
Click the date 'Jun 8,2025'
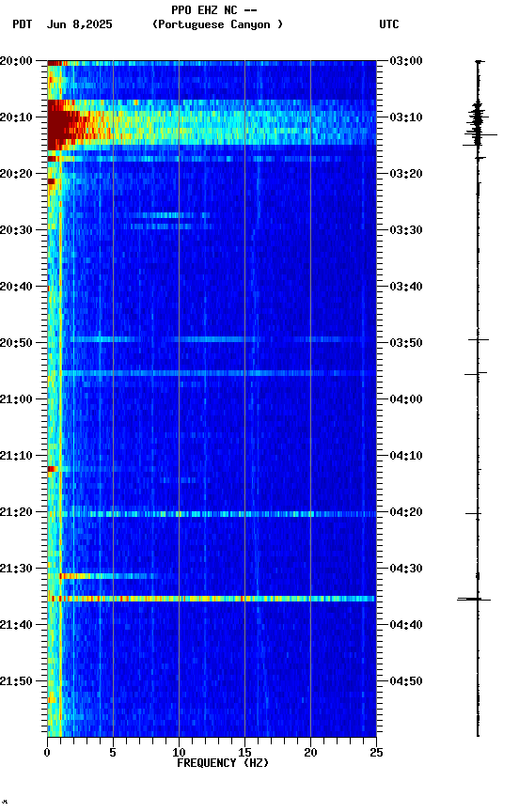click(79, 24)
